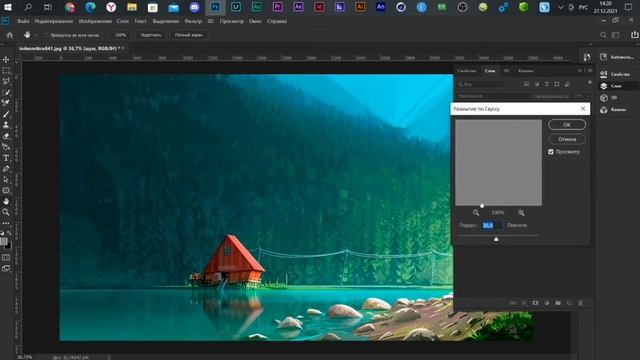This screenshot has width=640, height=360.
Task: Zoom out the Gaussian blur preview
Action: pos(476,213)
